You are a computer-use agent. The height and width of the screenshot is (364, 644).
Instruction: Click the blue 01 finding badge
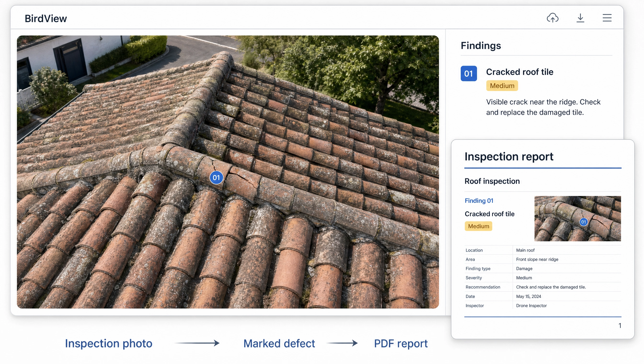(469, 74)
